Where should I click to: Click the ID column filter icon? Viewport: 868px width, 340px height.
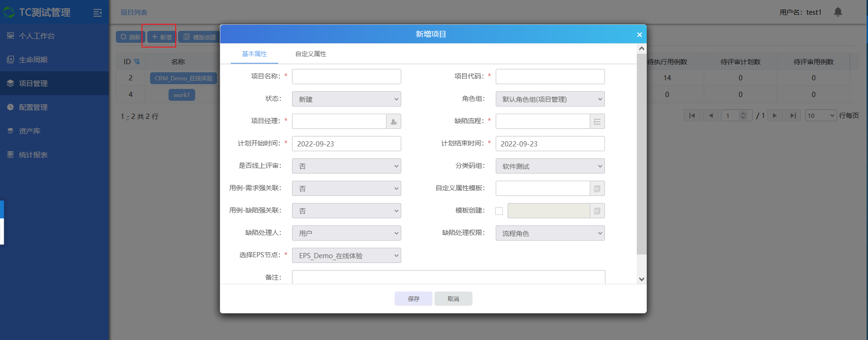coord(137,62)
